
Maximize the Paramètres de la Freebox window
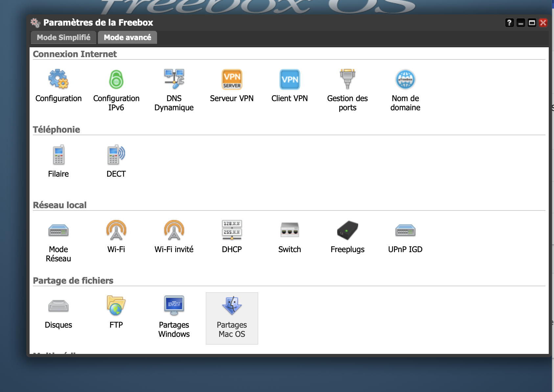coord(532,23)
